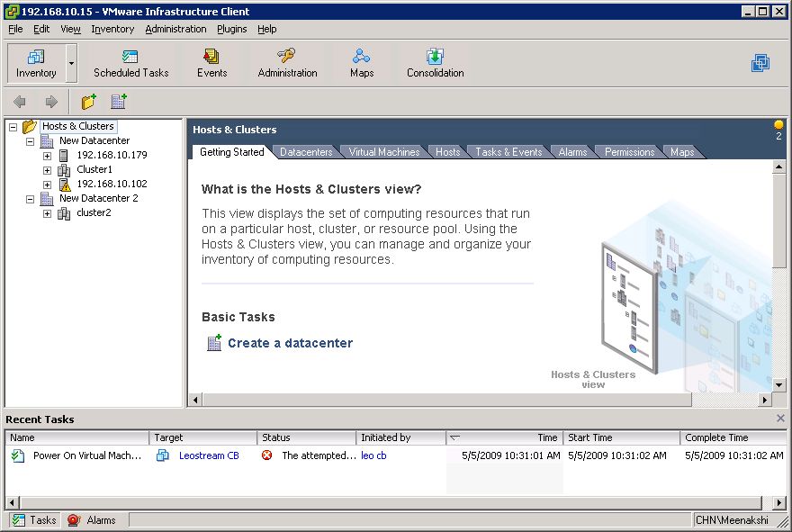
Task: Click the VMware logo icon at toolbar right
Action: tap(760, 63)
